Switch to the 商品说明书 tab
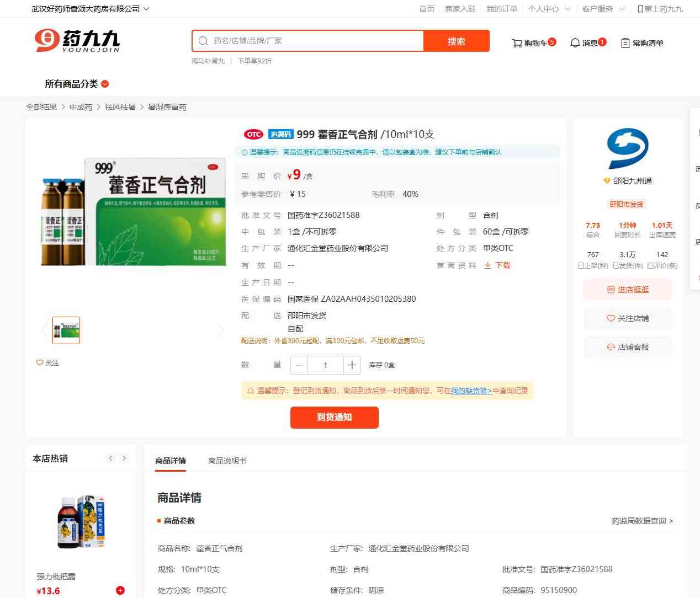This screenshot has width=700, height=598. [227, 461]
